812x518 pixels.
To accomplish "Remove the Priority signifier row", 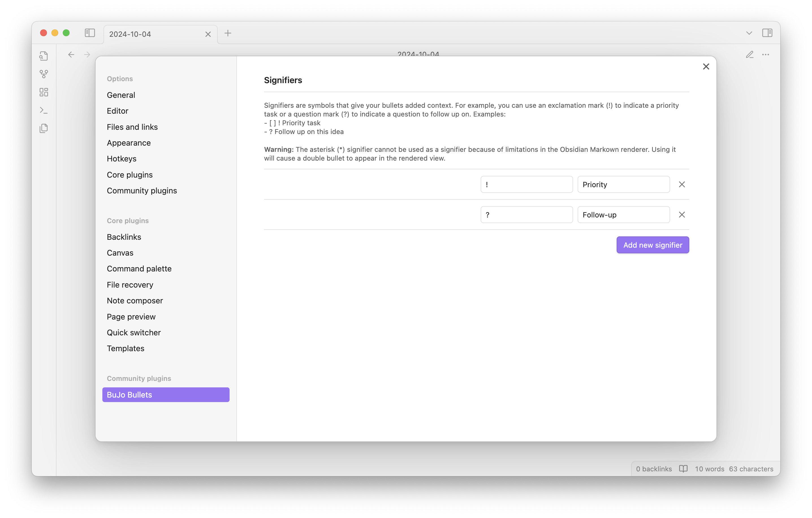I will tap(681, 184).
